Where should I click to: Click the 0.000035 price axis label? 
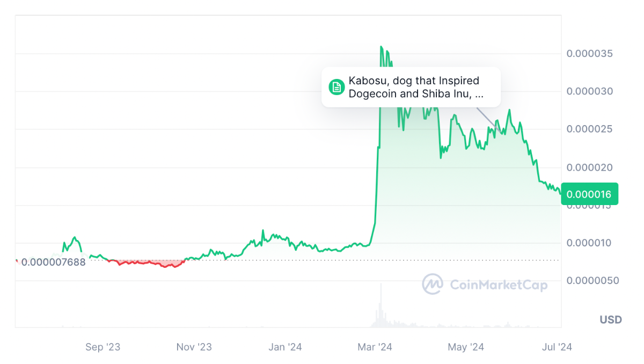point(590,54)
